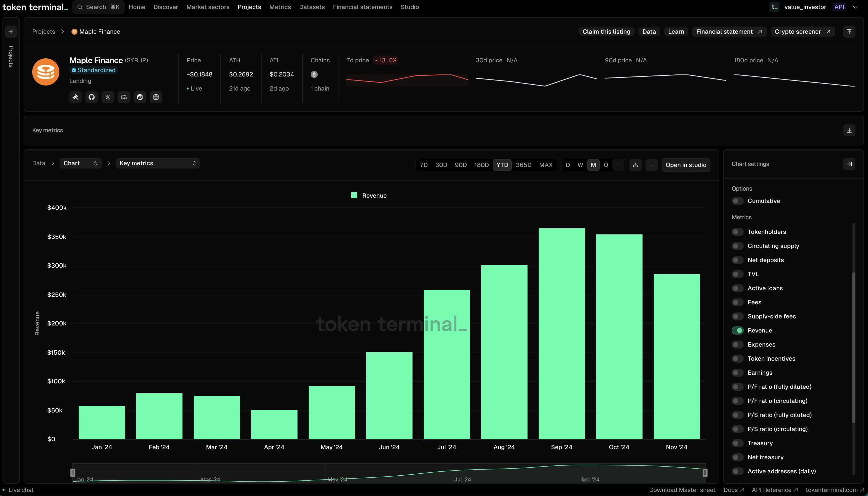868x496 pixels.
Task: Enable the Cumulative option toggle
Action: tap(737, 201)
